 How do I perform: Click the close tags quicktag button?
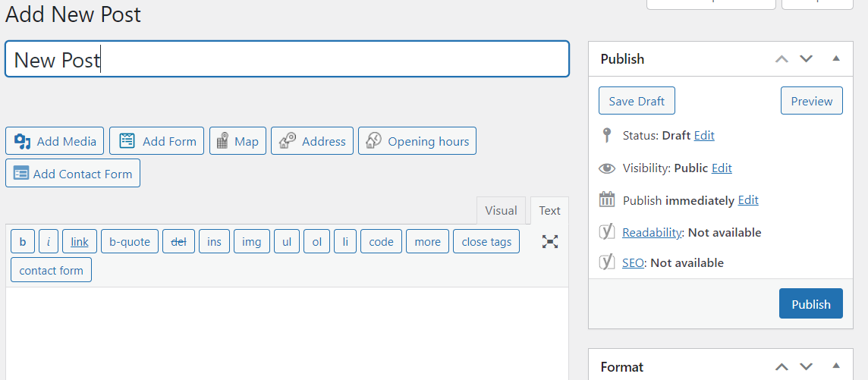486,242
